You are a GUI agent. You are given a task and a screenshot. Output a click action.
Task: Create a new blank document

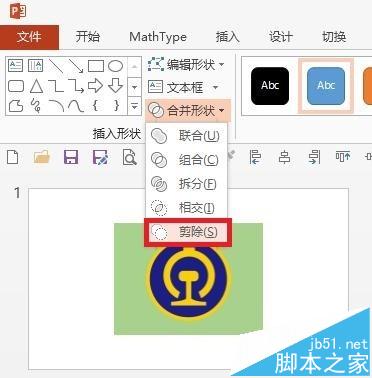tap(13, 157)
